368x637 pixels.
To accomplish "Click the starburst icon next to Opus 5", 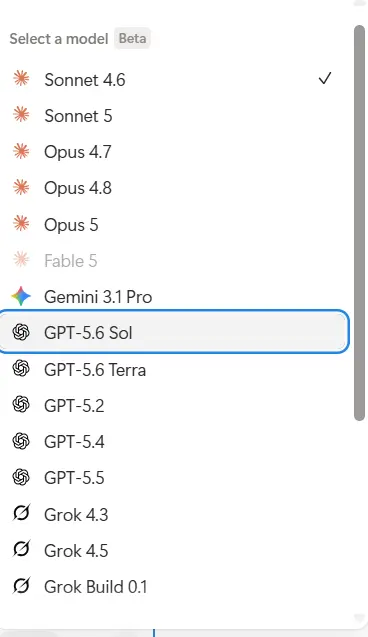I will [21, 224].
